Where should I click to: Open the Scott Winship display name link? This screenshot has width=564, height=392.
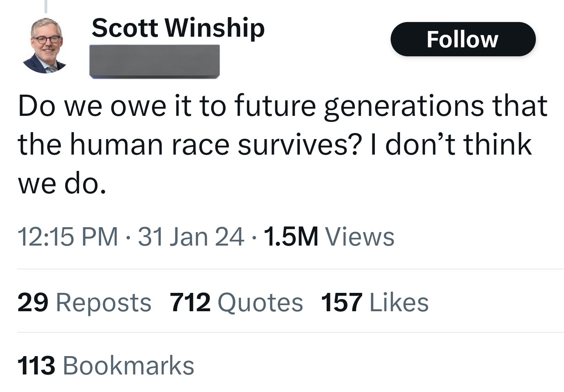coord(178,28)
